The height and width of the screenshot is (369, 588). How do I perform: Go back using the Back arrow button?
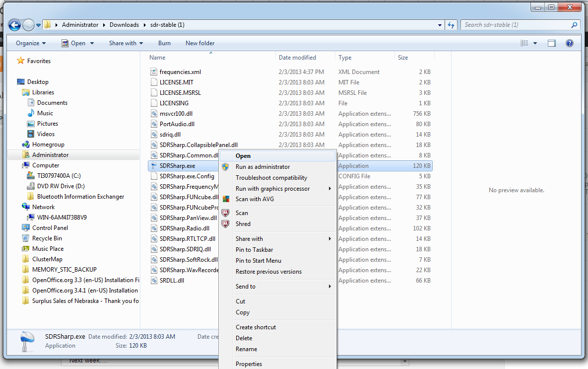(x=14, y=25)
